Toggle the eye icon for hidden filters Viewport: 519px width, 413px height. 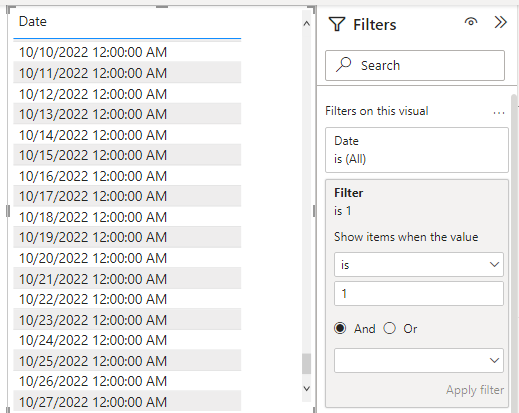471,22
